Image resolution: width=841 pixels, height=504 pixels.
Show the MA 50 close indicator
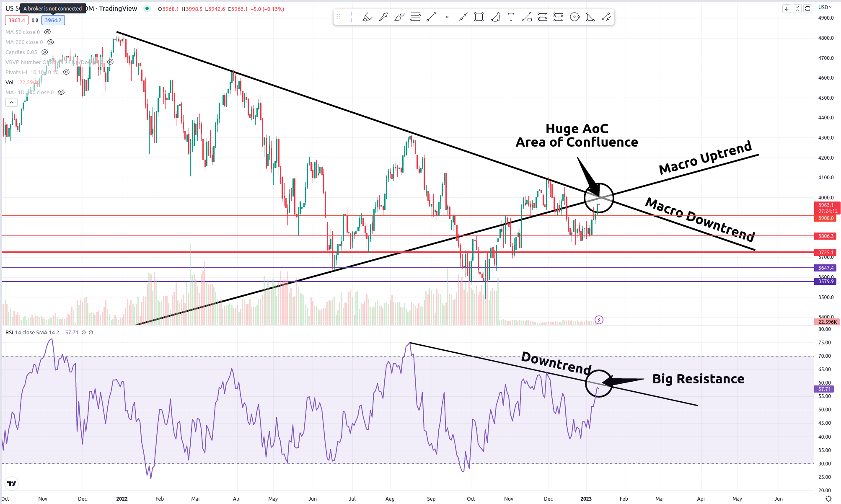point(47,32)
